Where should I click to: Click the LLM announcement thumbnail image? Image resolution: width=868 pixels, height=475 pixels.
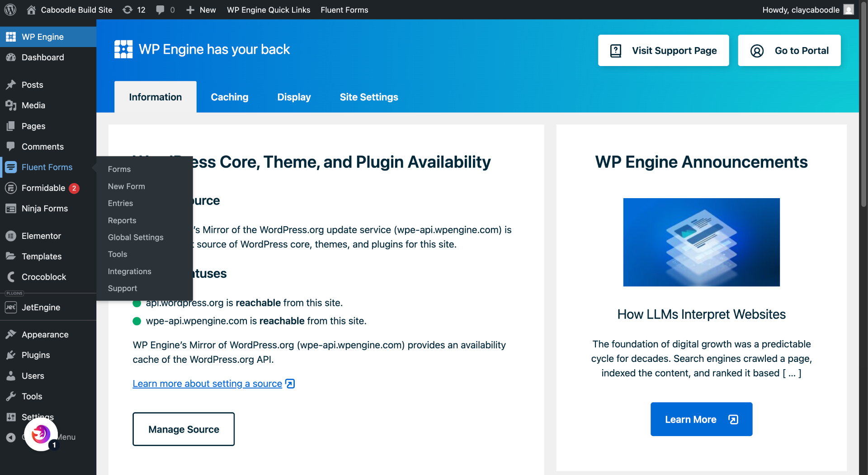point(701,242)
